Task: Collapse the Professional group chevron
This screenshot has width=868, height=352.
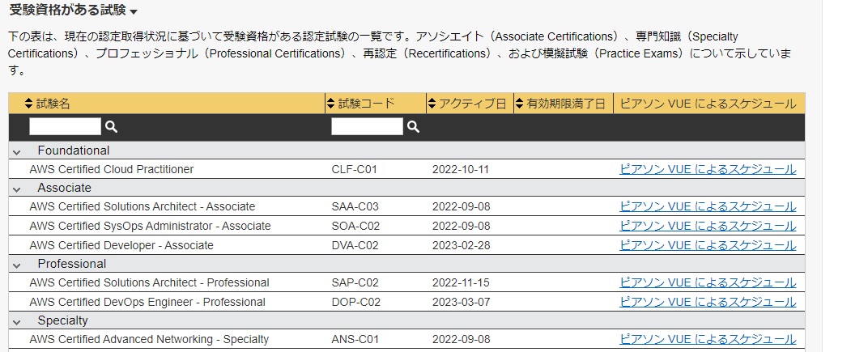Action: [17, 265]
